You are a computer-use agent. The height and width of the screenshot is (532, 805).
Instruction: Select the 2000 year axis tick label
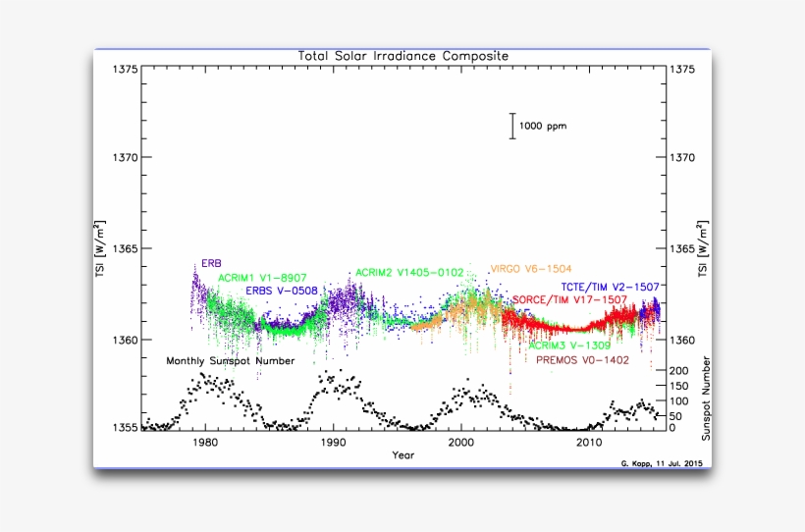coord(461,443)
